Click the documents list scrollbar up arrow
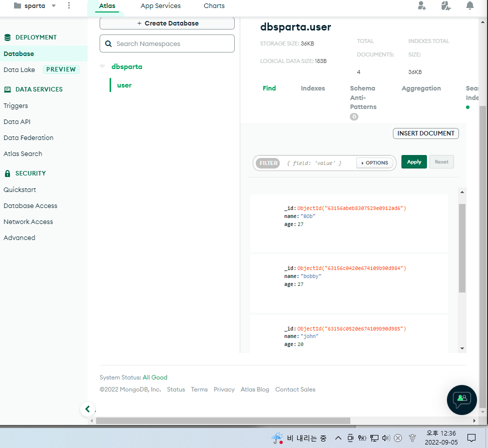Image resolution: width=488 pixels, height=448 pixels. click(x=462, y=192)
